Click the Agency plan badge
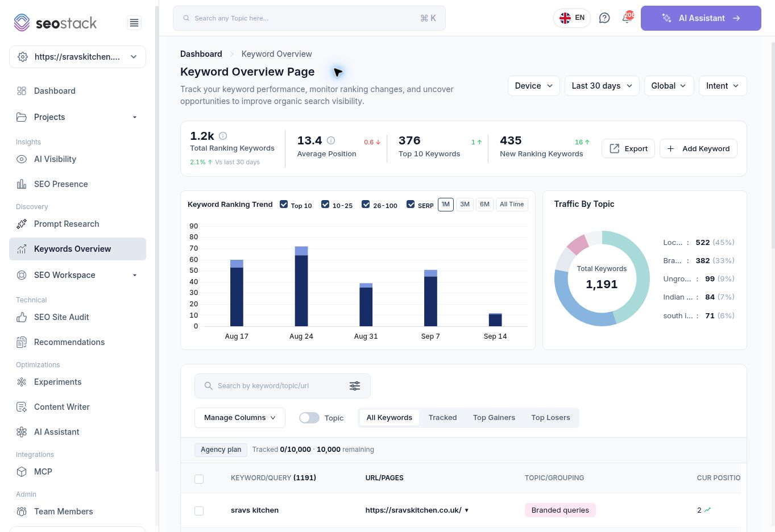This screenshot has width=775, height=532. click(221, 450)
